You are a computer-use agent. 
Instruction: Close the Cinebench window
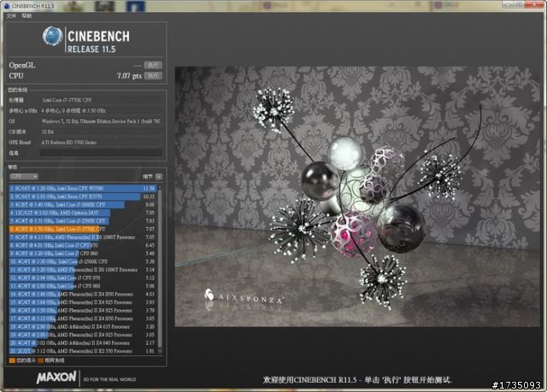click(x=536, y=4)
